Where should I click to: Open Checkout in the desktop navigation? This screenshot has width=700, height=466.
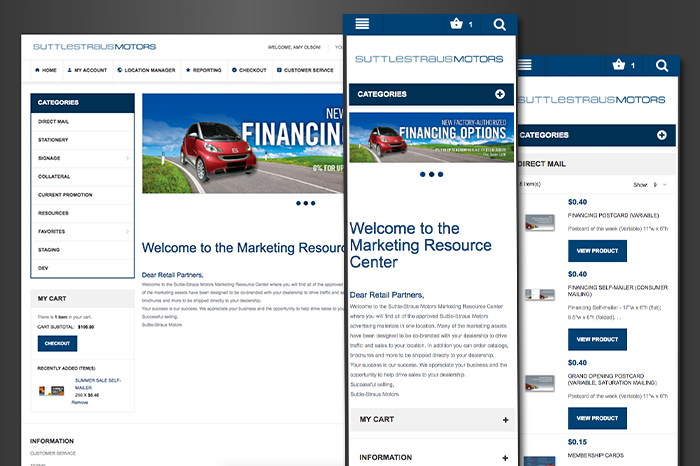[249, 70]
